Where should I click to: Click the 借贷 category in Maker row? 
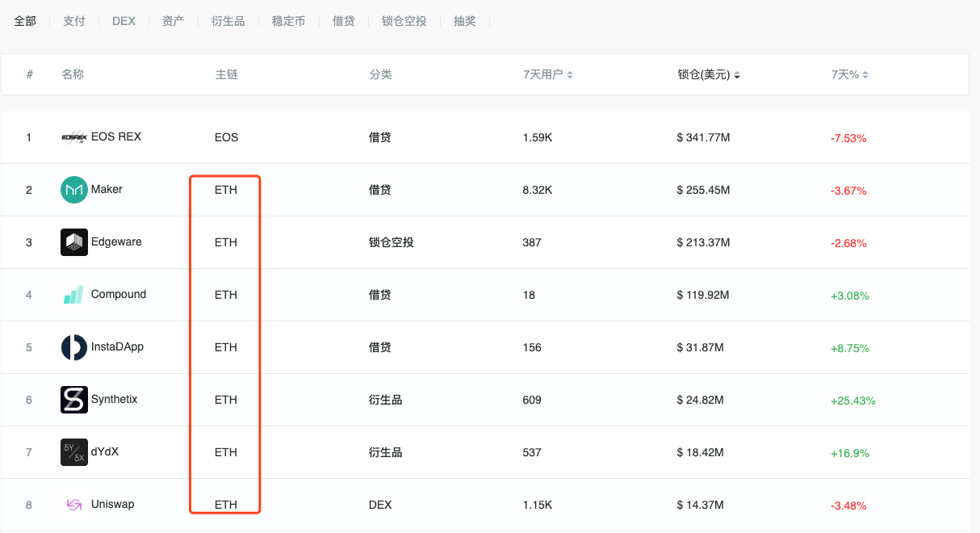380,190
